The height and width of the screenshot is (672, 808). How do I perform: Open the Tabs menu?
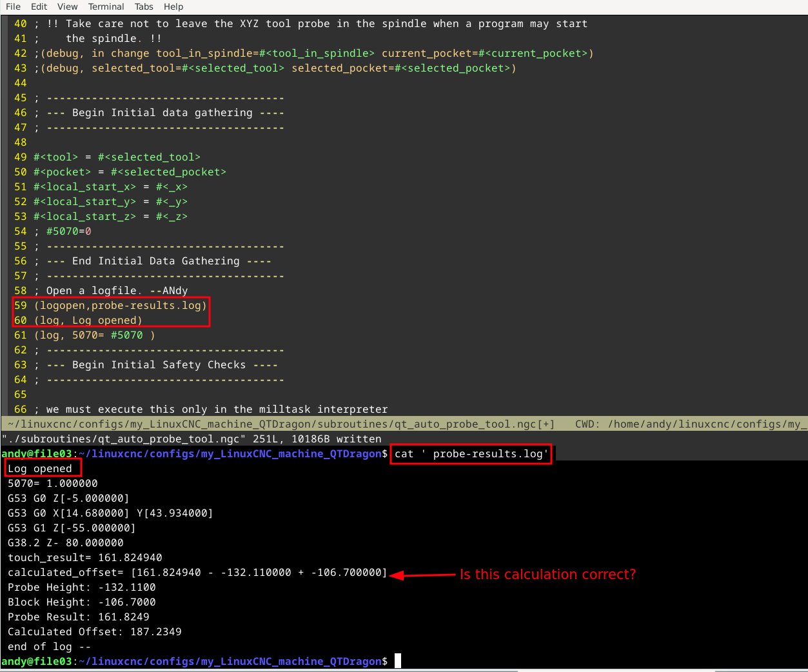click(144, 6)
